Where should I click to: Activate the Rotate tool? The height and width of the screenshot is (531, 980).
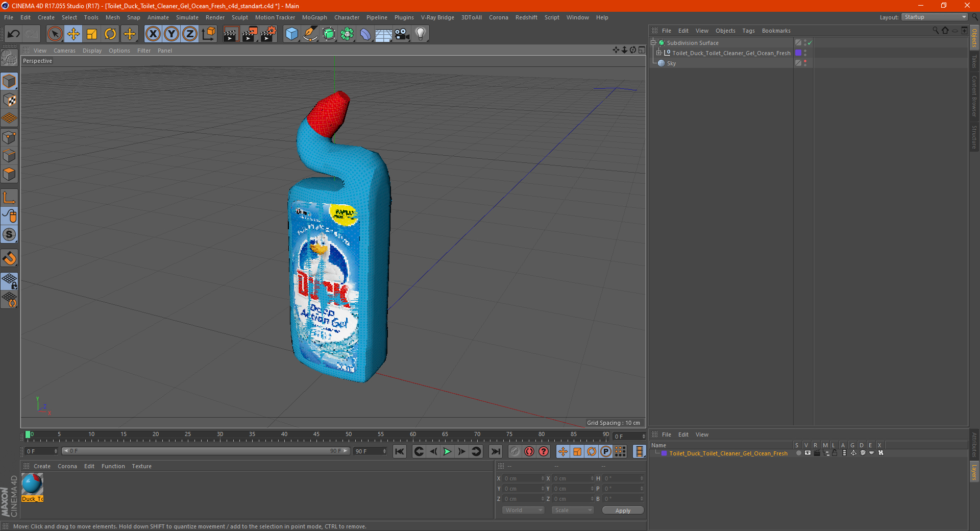coord(110,34)
